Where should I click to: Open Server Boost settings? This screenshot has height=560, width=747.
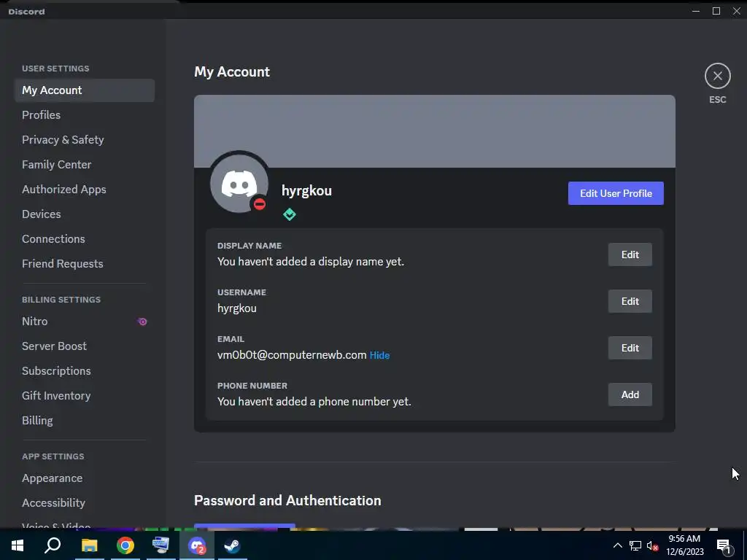pos(85,346)
